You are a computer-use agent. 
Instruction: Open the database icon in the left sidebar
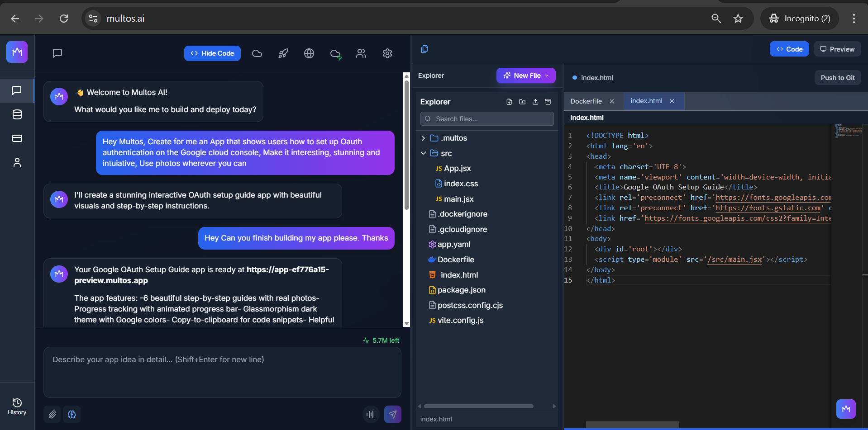point(17,114)
